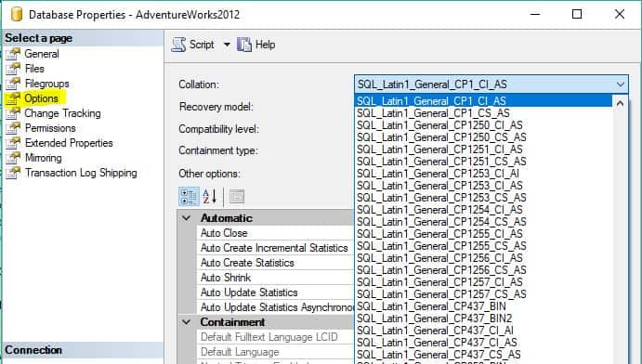
Task: Click the Filegroups page icon
Action: tap(13, 84)
